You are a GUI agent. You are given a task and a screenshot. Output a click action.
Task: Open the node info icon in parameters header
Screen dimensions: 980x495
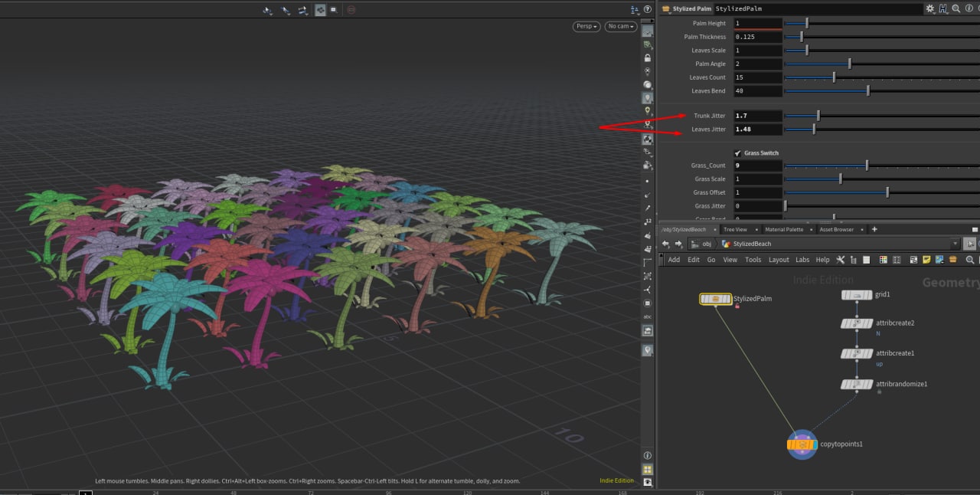click(969, 8)
